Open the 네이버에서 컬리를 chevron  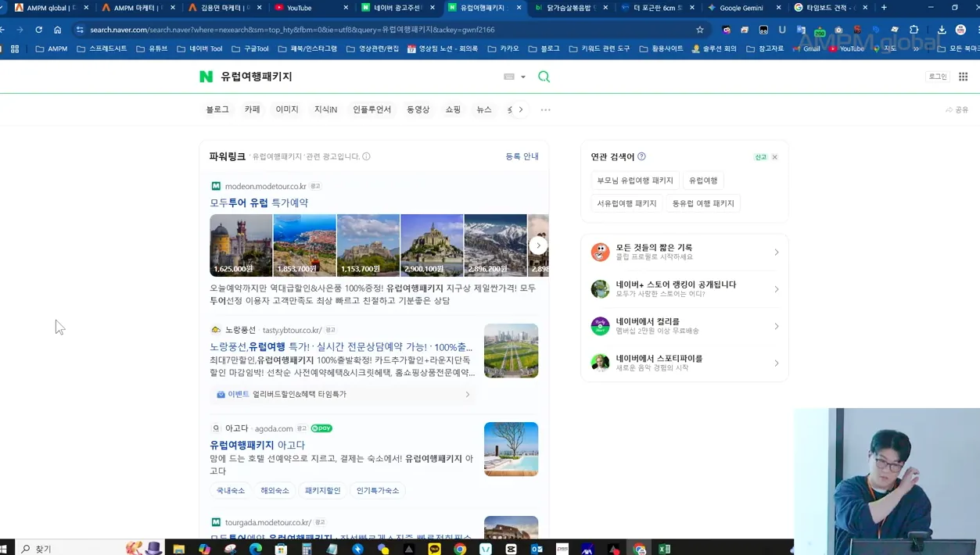click(776, 326)
